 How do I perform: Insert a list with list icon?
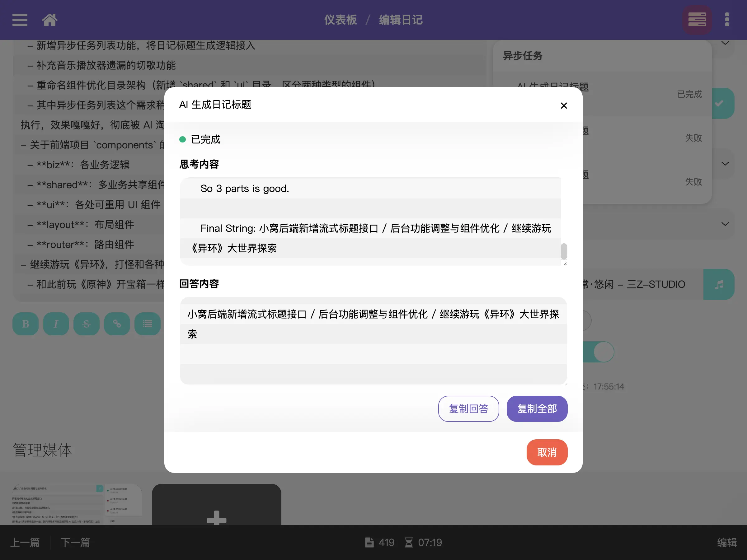pos(147,324)
